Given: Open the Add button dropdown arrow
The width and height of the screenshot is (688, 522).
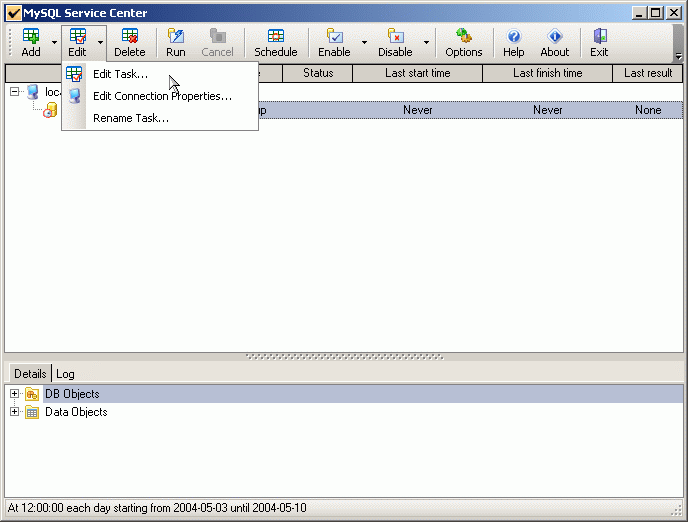Looking at the screenshot, I should (x=54, y=43).
